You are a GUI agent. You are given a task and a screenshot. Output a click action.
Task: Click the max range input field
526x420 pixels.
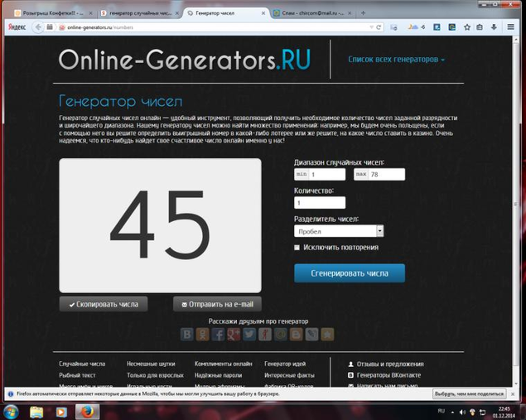(379, 175)
